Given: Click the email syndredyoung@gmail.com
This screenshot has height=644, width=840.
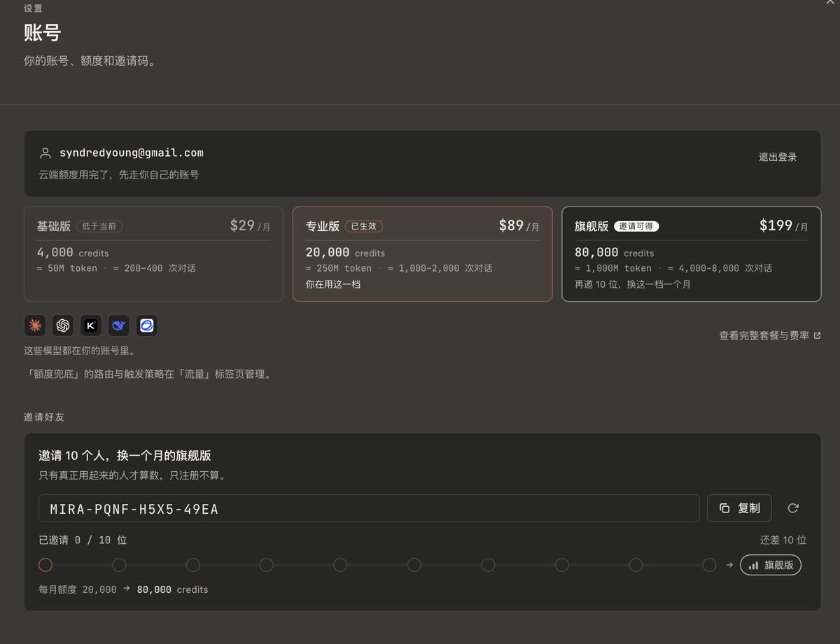Looking at the screenshot, I should click(x=132, y=153).
